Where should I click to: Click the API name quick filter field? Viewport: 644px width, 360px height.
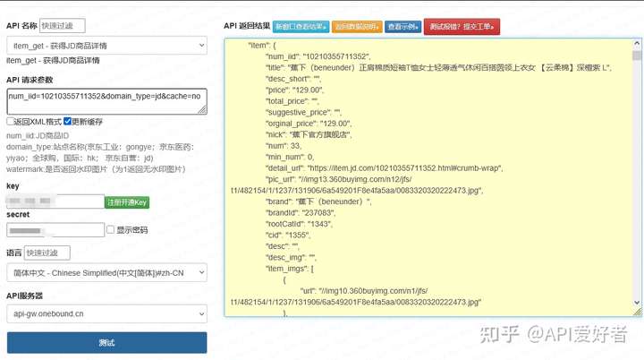click(63, 25)
